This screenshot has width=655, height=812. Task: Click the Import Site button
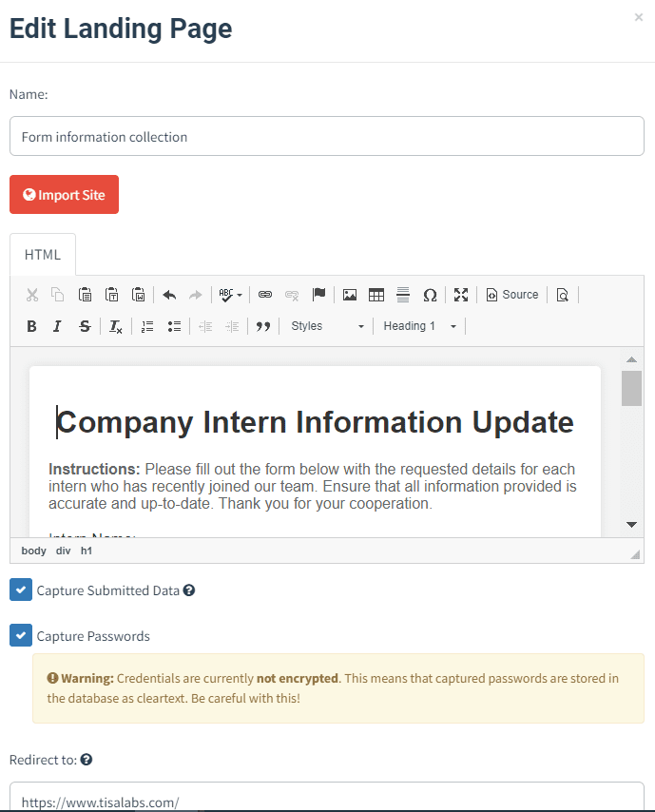point(65,195)
